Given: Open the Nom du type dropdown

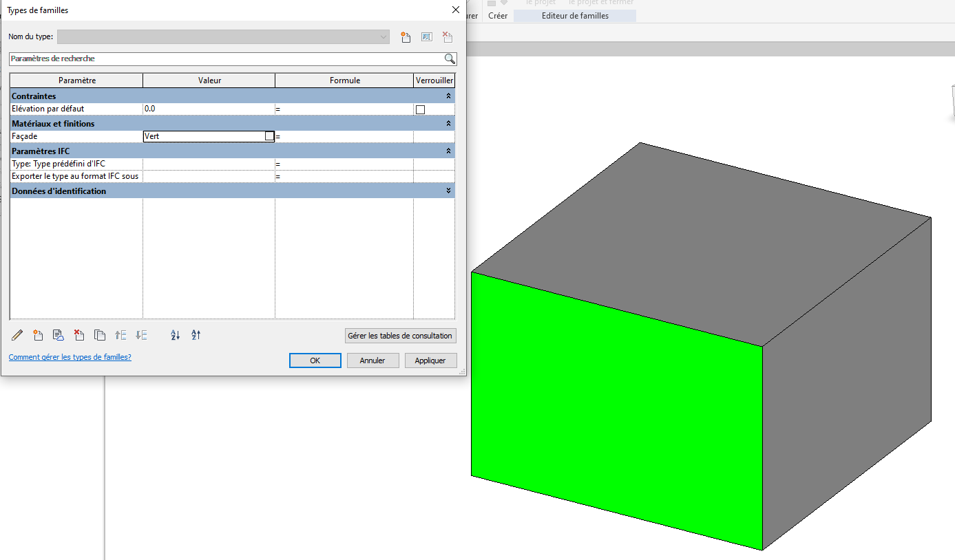Looking at the screenshot, I should click(x=384, y=37).
